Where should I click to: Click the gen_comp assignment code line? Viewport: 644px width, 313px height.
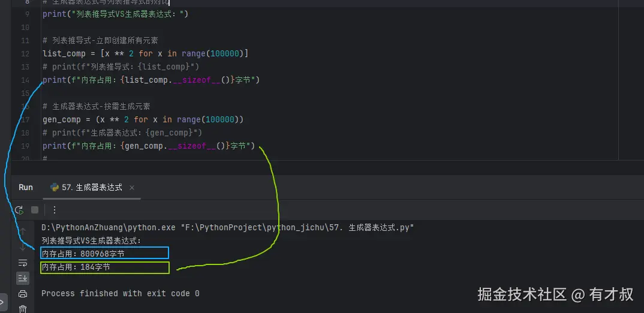[x=143, y=119]
